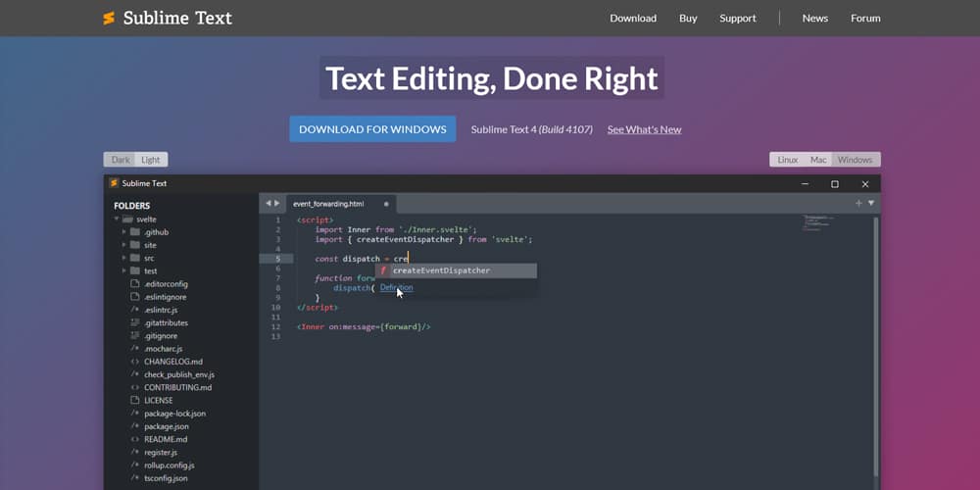Click the .editorconfig file icon

[x=134, y=284]
